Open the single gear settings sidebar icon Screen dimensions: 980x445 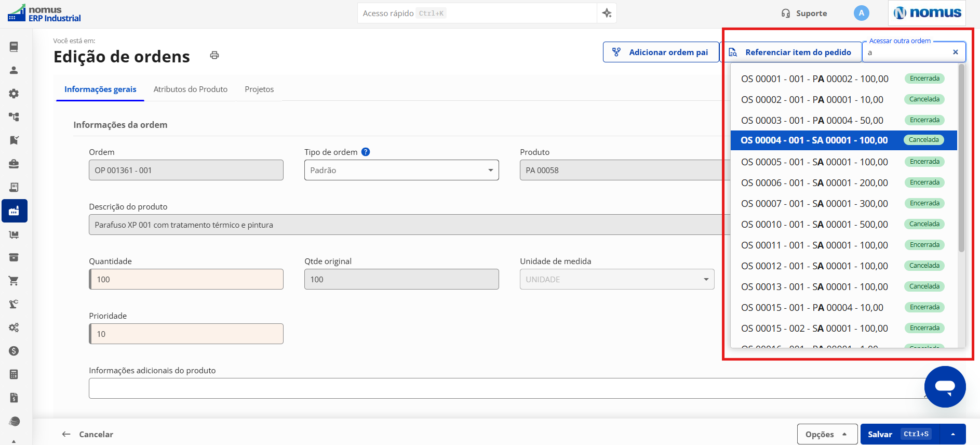click(14, 94)
